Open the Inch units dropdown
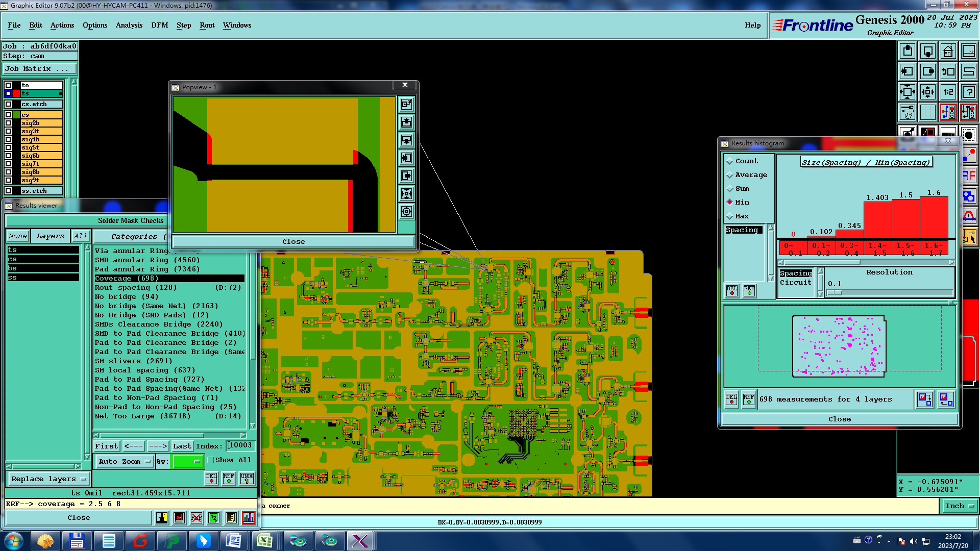980x551 pixels. 960,506
